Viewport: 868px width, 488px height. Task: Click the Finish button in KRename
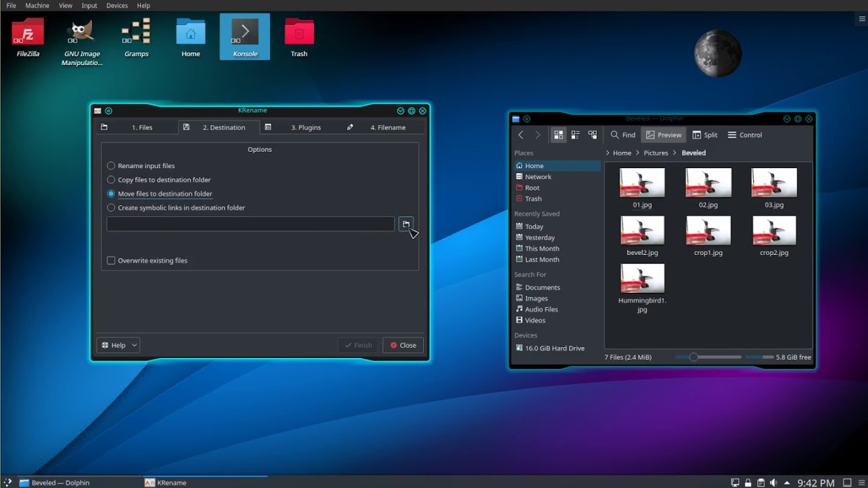358,345
